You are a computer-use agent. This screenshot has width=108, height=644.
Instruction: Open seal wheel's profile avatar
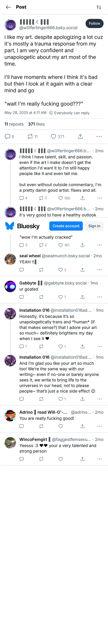10,259
